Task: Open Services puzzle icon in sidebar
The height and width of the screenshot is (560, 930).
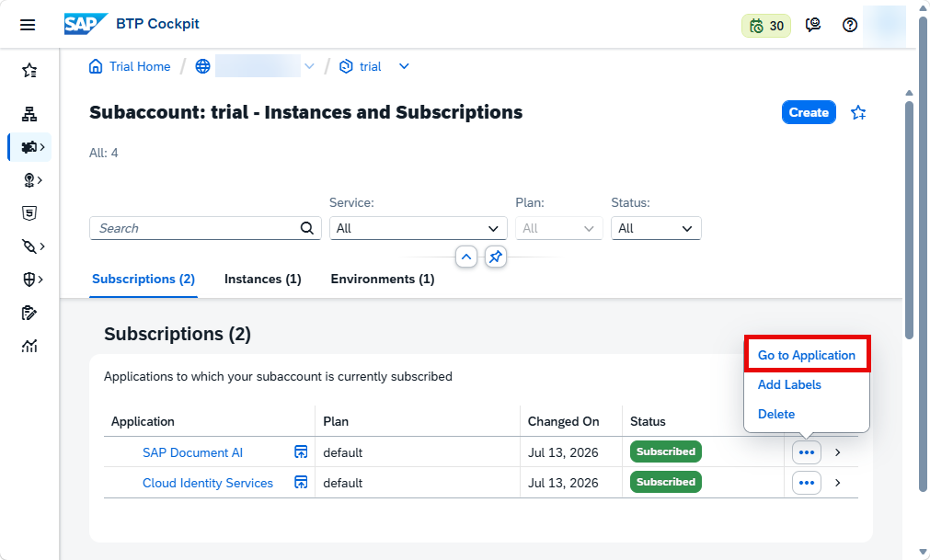Action: pyautogui.click(x=28, y=147)
